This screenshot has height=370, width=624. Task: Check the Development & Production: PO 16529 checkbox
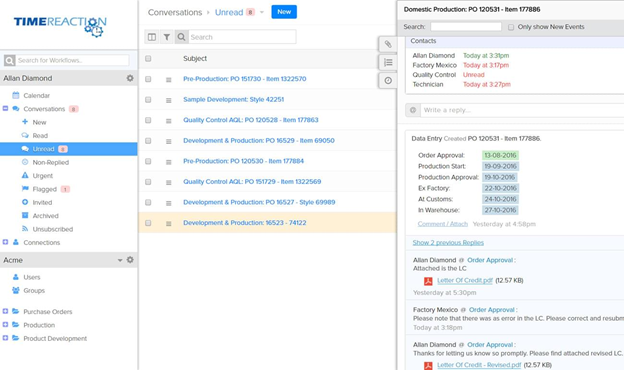click(x=148, y=141)
